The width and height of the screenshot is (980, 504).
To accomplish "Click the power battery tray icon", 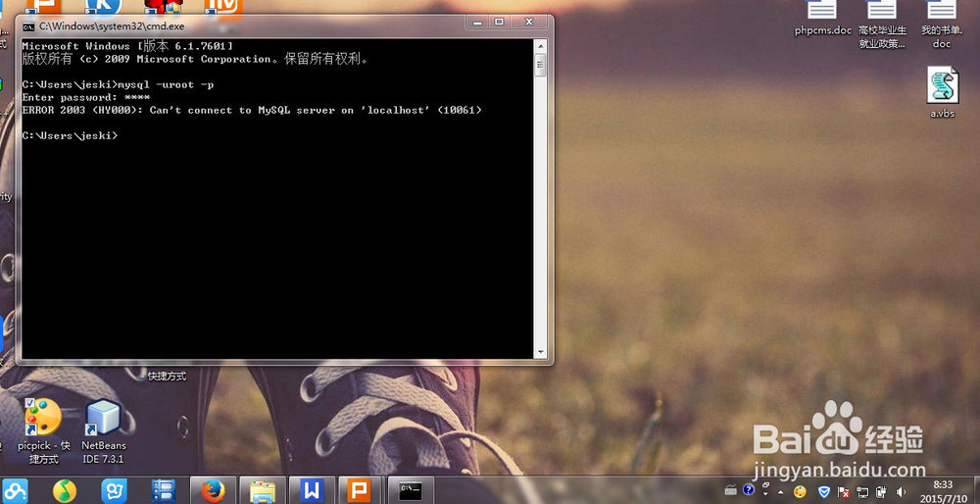I will point(881,492).
